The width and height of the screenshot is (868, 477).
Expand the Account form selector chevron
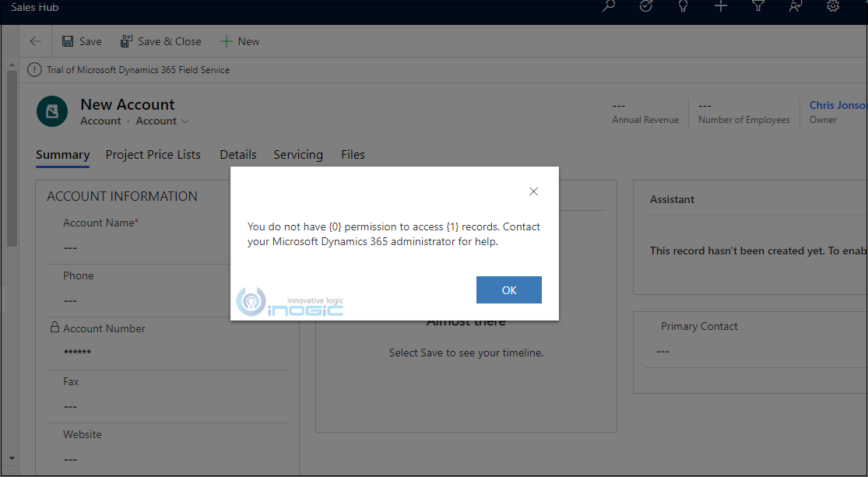[185, 121]
